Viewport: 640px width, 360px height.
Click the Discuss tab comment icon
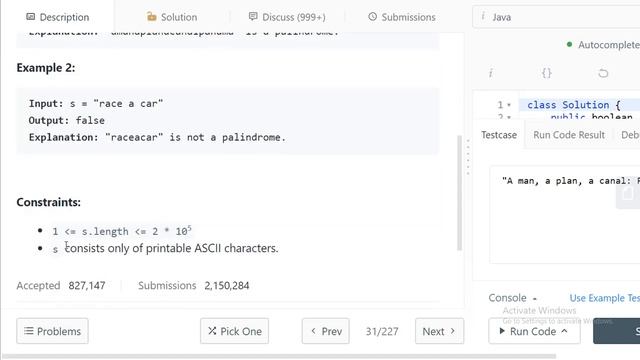tap(253, 17)
